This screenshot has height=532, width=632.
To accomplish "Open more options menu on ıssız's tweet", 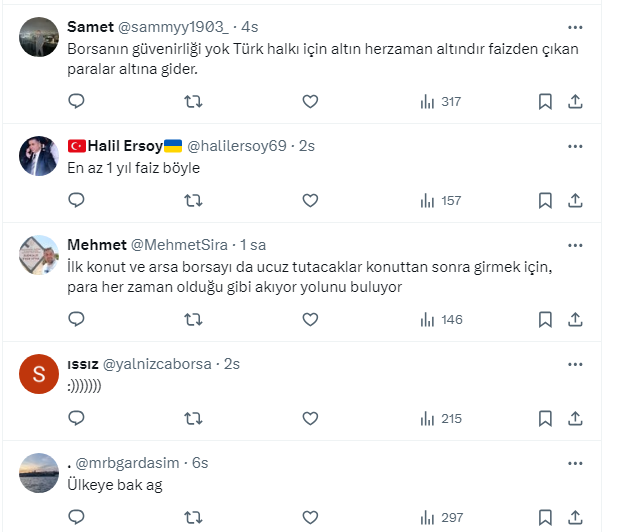I will tap(575, 364).
